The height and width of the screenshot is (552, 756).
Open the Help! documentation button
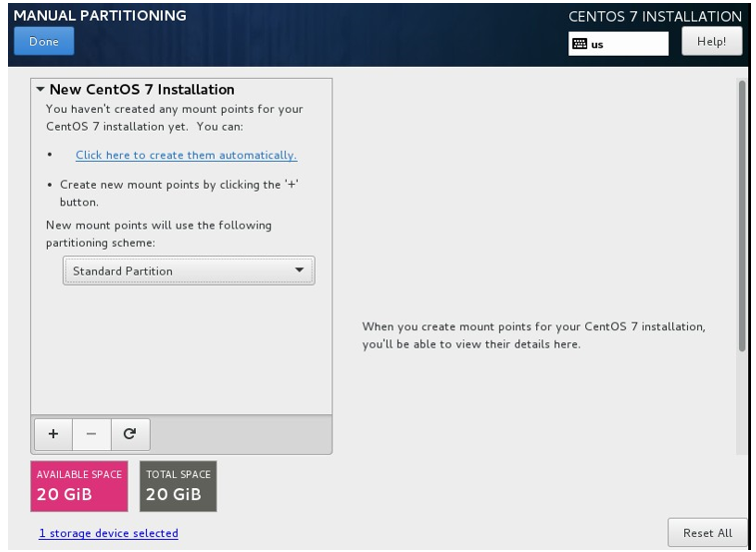[x=711, y=42]
